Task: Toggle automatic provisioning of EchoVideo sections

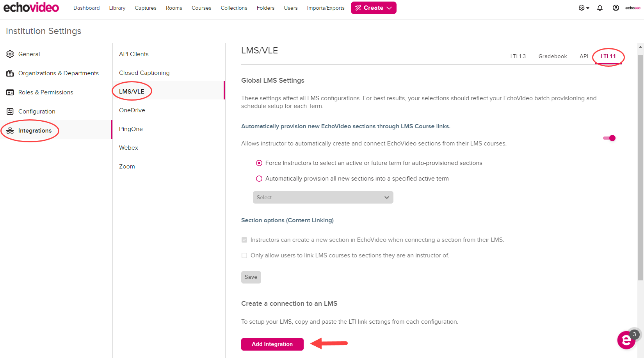Action: click(x=609, y=138)
